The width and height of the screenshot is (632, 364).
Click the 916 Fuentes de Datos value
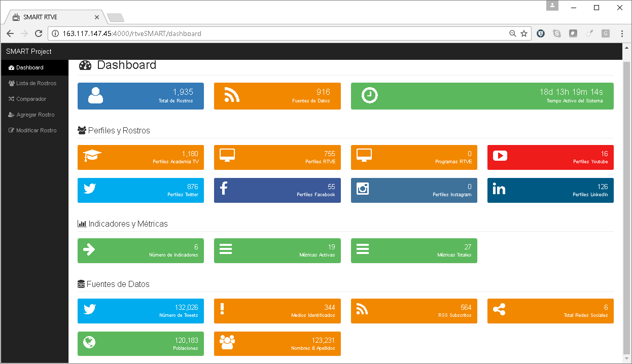pos(323,92)
